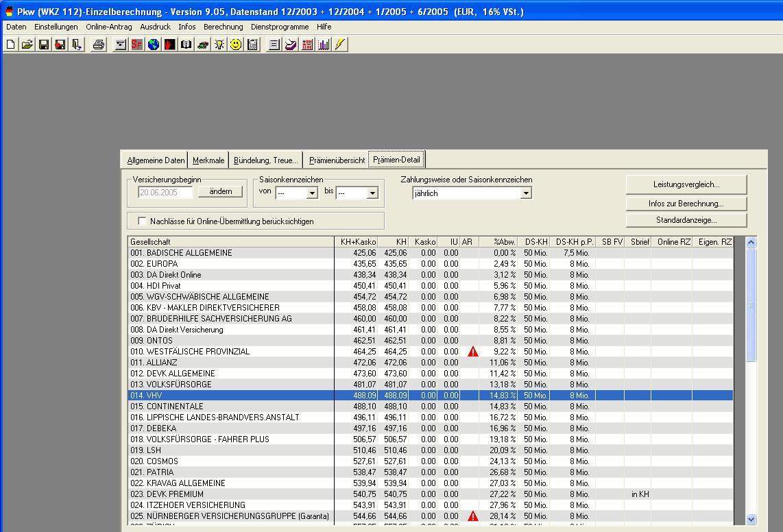Open the Zahlungsweise dropdown showing jährlich
783x532 pixels.
(526, 193)
